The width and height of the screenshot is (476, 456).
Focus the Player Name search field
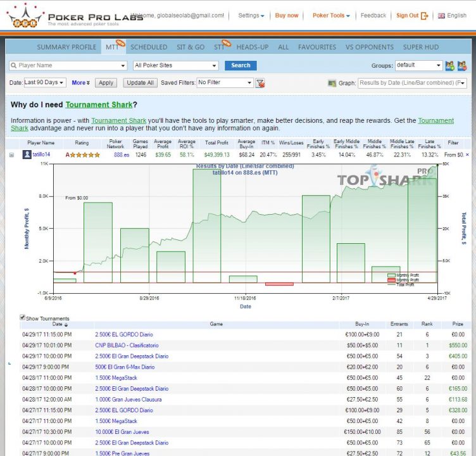68,65
